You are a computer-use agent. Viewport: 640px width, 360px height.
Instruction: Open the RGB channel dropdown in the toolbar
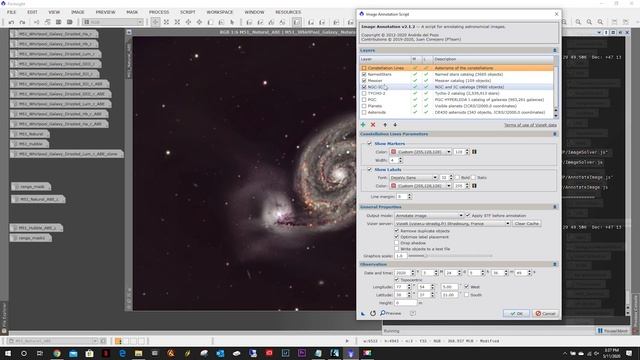(113, 22)
